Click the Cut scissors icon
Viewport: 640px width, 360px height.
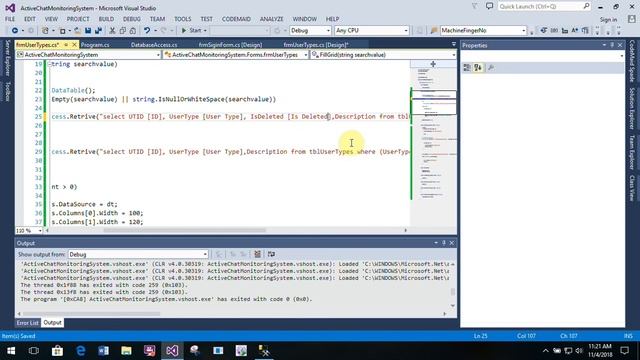click(x=112, y=31)
